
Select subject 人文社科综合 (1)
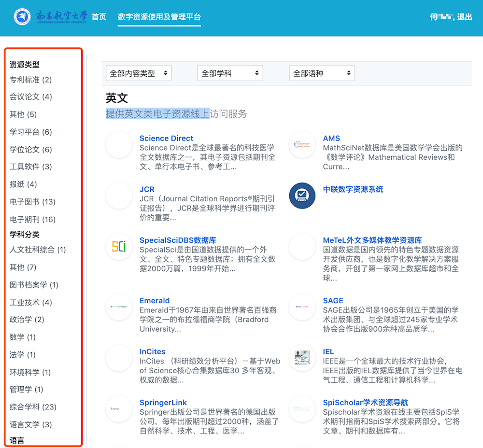(38, 250)
